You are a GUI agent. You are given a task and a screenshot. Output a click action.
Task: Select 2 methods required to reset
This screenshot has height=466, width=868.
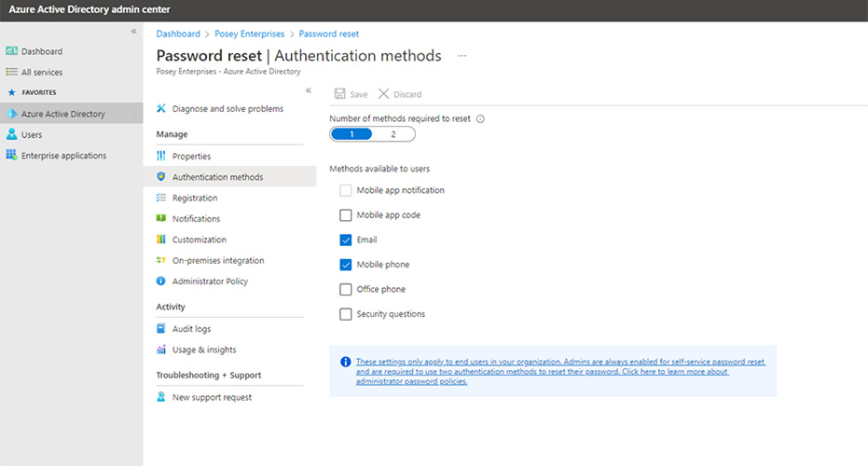tap(393, 134)
